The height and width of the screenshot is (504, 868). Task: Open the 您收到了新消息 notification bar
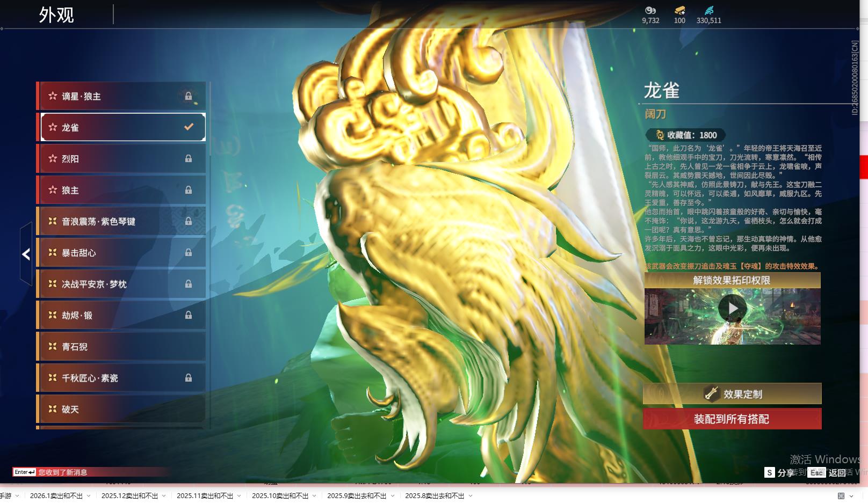(62, 472)
